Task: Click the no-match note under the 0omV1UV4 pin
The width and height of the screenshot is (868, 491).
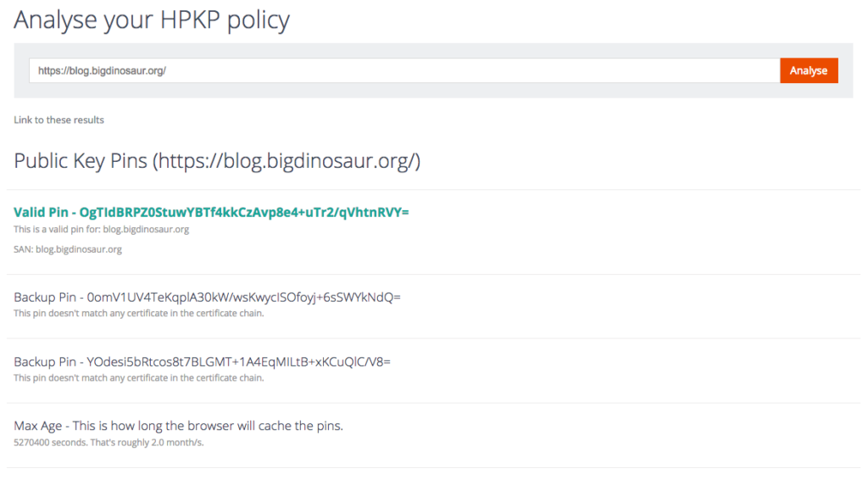Action: click(138, 314)
